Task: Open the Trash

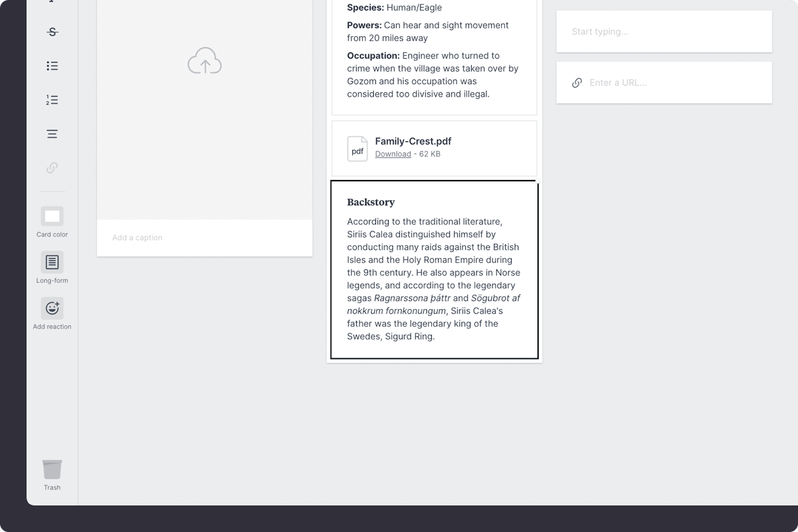Action: pos(52,470)
